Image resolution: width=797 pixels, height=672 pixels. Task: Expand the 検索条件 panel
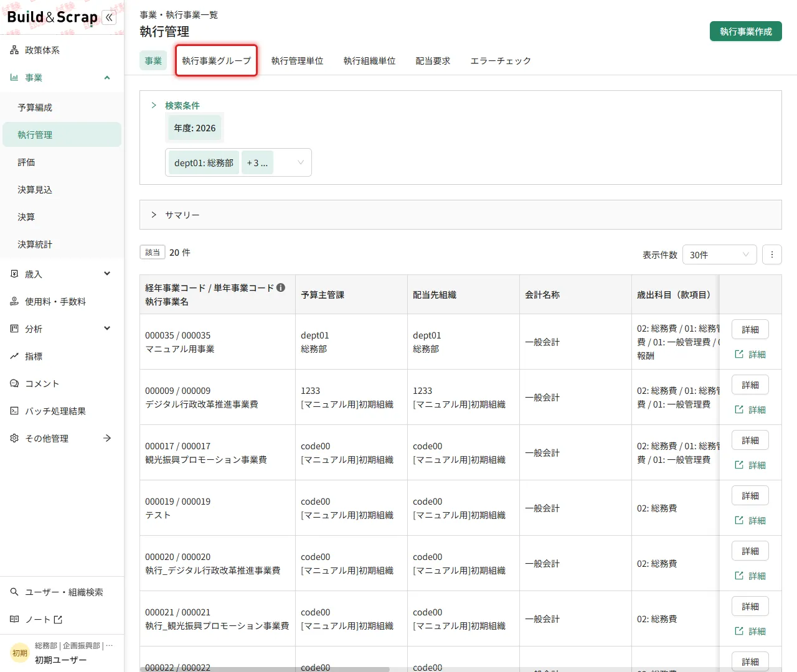click(154, 105)
